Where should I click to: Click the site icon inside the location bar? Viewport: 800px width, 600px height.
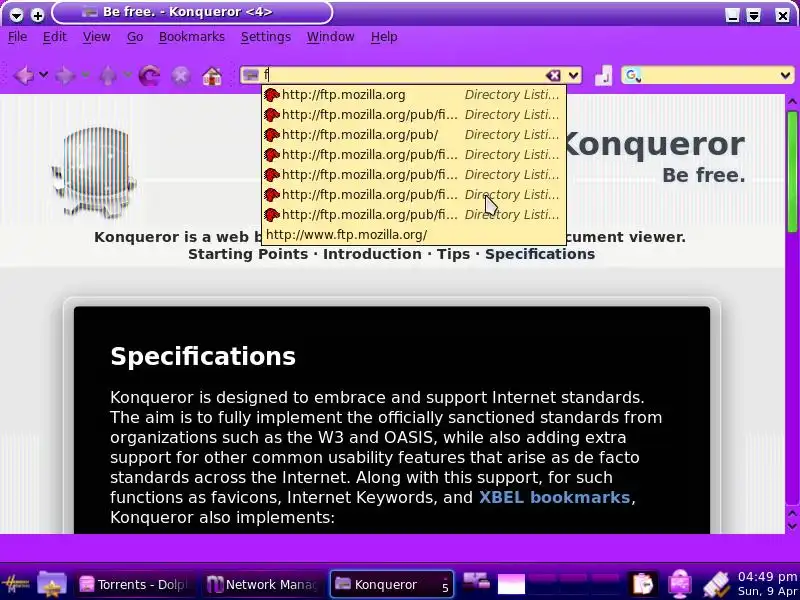(x=251, y=75)
